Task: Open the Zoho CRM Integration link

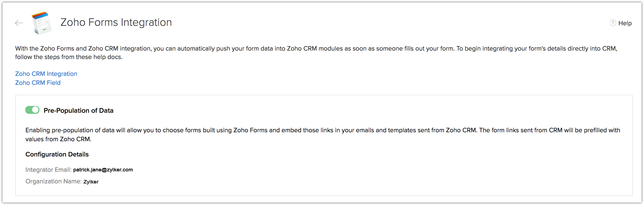Action: coord(46,74)
